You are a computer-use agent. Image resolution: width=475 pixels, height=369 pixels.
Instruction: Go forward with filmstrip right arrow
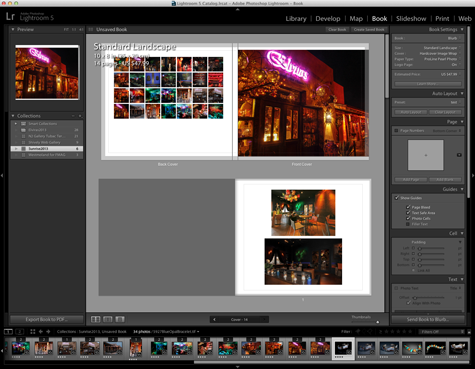pos(48,331)
